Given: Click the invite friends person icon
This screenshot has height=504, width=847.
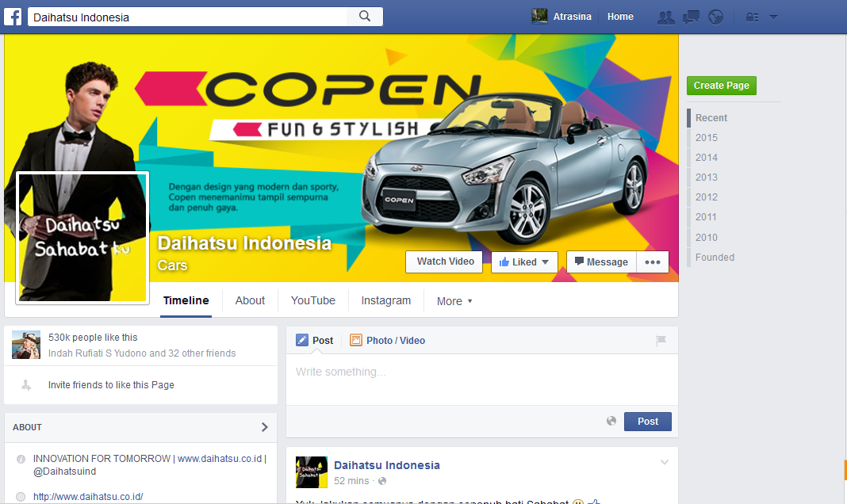Looking at the screenshot, I should (26, 385).
